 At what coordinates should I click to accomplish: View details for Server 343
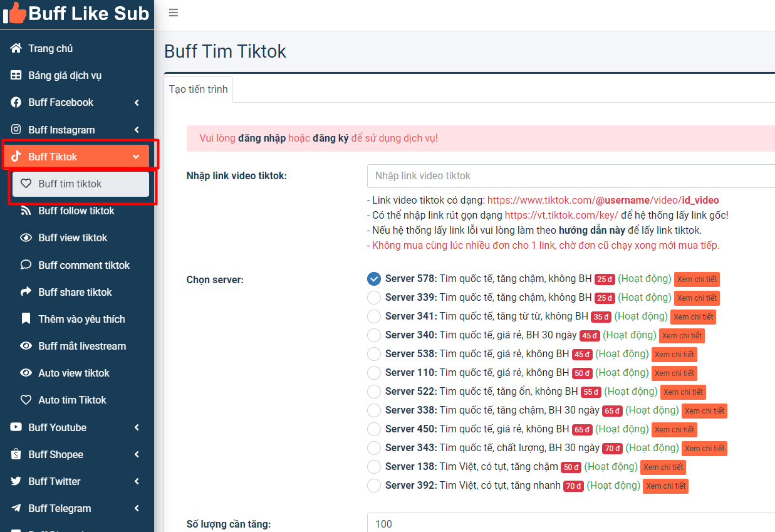(704, 448)
